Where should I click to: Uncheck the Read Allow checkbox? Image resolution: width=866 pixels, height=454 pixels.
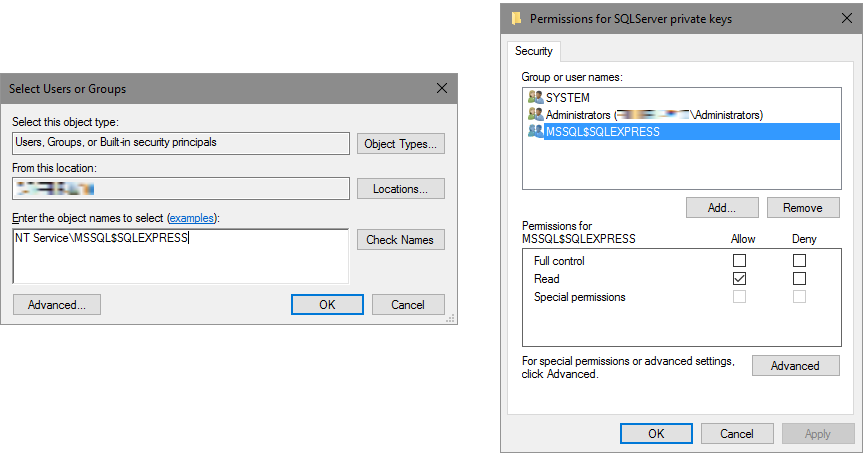pyautogui.click(x=739, y=279)
